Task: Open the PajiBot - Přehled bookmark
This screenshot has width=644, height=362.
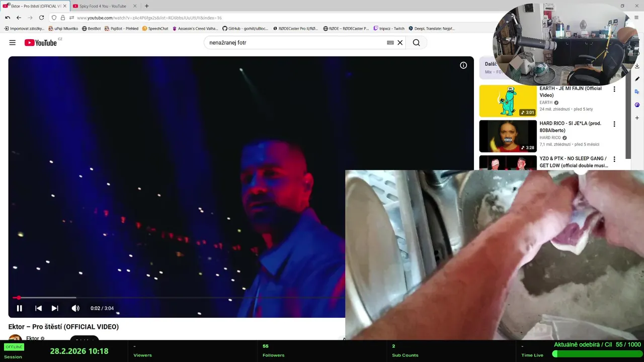Action: (x=121, y=29)
